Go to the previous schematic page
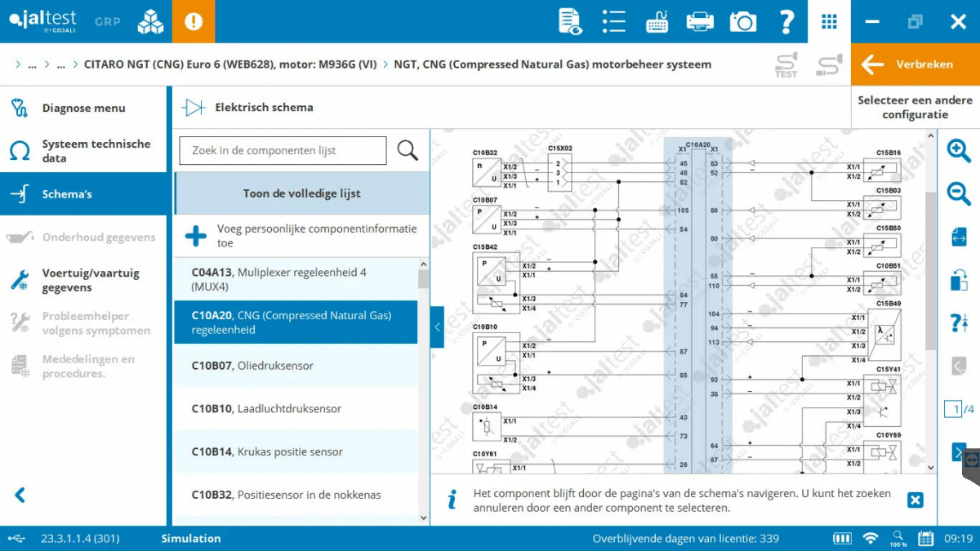 point(959,366)
